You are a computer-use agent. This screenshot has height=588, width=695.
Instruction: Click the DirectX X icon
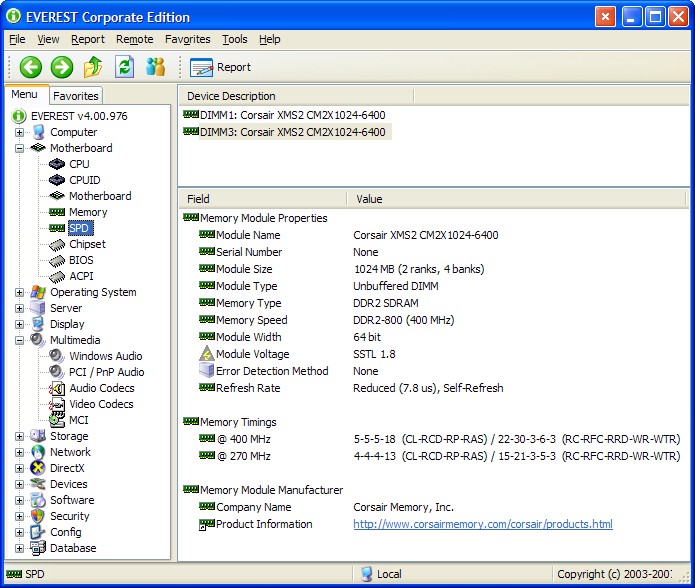pyautogui.click(x=38, y=468)
